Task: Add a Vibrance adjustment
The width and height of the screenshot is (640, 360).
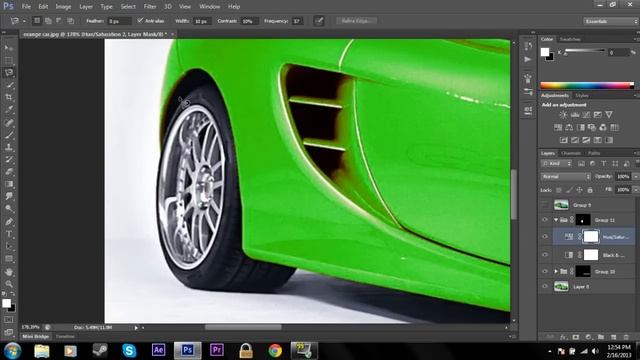Action: click(x=609, y=115)
